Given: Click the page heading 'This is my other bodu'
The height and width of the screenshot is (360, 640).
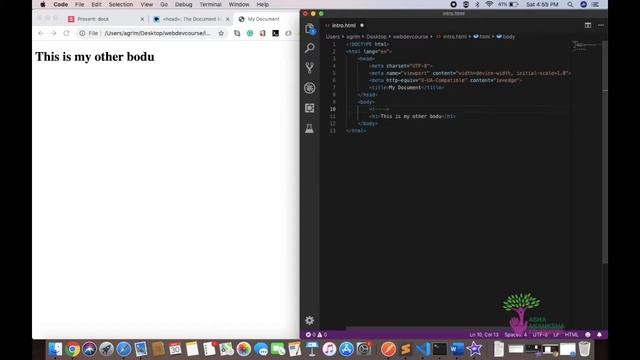Looking at the screenshot, I should point(95,57).
